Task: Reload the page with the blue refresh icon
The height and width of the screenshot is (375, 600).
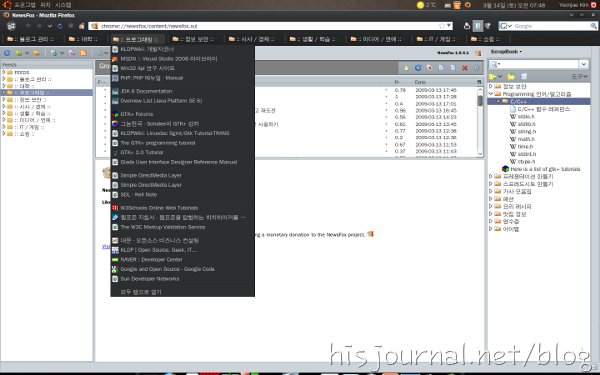Action: click(x=60, y=26)
